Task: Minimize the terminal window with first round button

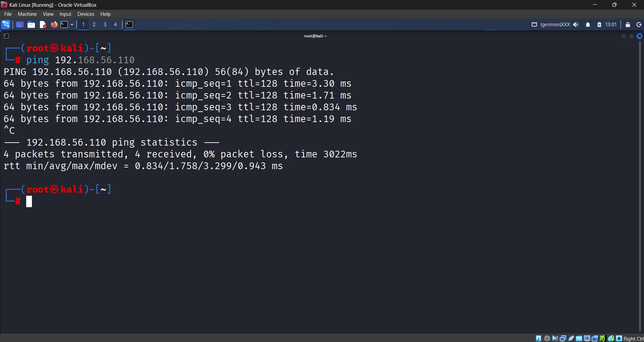Action: tap(624, 36)
